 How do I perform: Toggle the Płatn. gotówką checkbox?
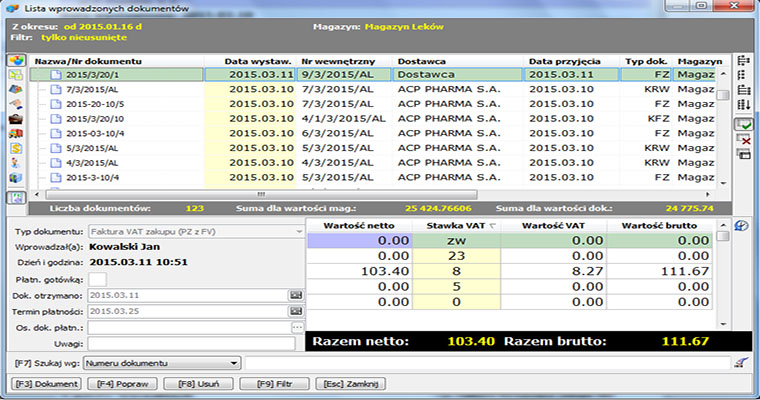click(x=98, y=278)
